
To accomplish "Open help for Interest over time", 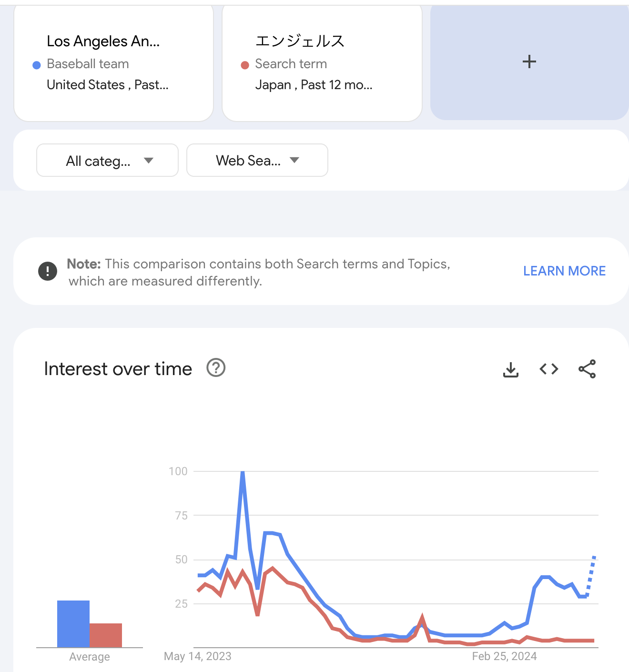I will click(x=216, y=368).
